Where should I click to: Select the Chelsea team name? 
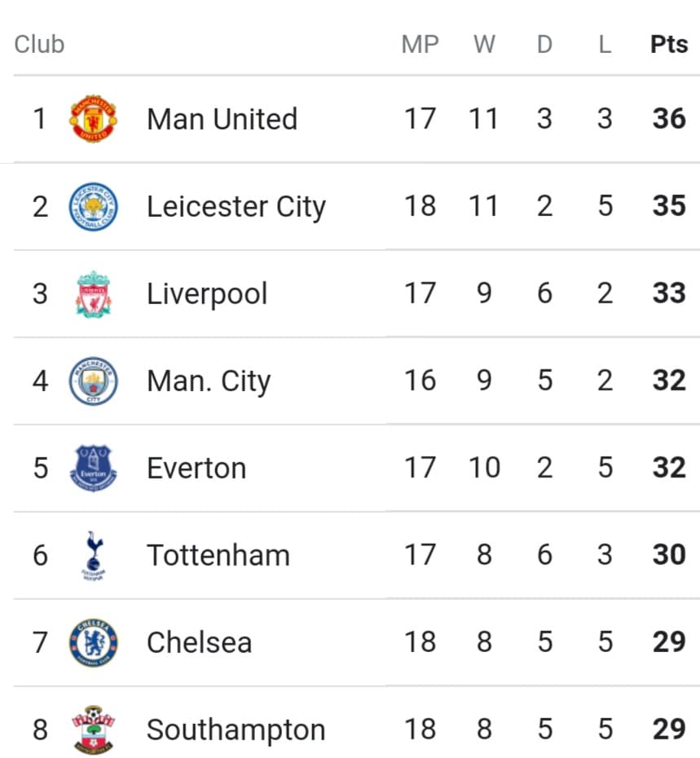[199, 642]
